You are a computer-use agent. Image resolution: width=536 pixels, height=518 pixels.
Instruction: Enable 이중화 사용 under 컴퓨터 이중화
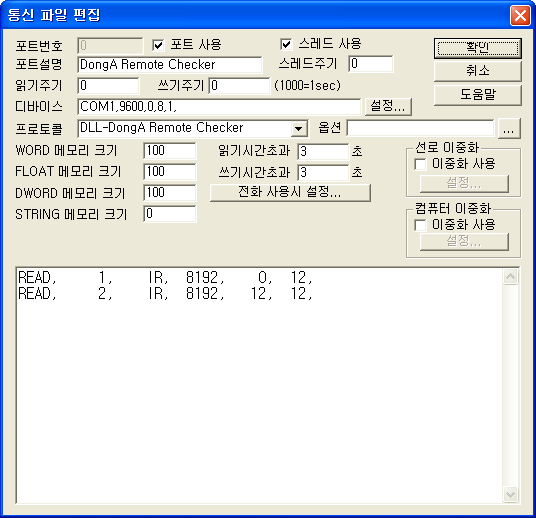420,225
